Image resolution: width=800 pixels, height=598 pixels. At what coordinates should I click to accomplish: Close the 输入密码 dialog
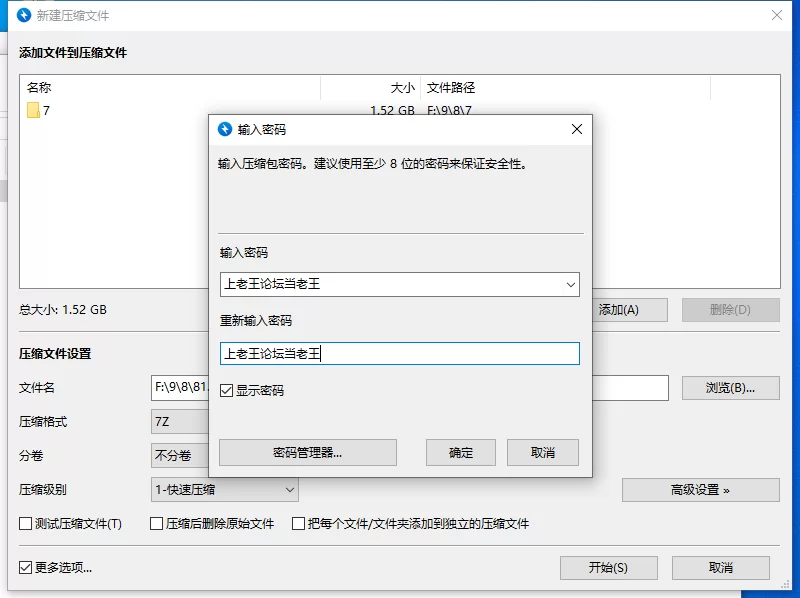point(577,129)
